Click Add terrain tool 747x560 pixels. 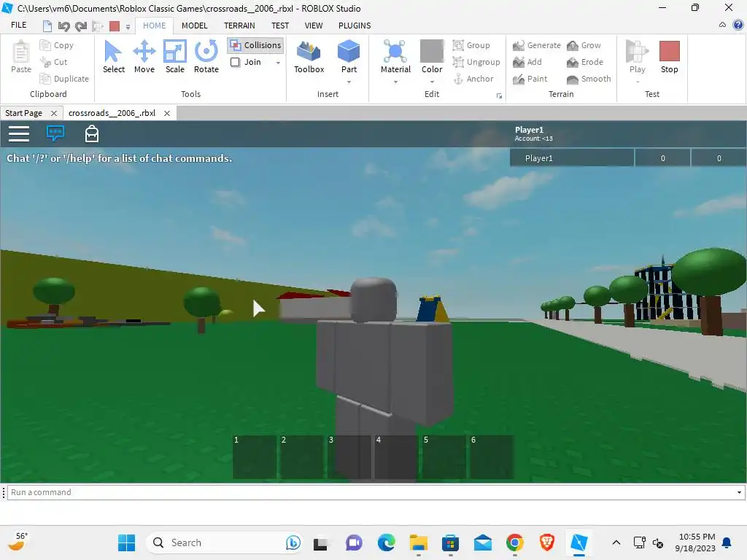point(527,62)
